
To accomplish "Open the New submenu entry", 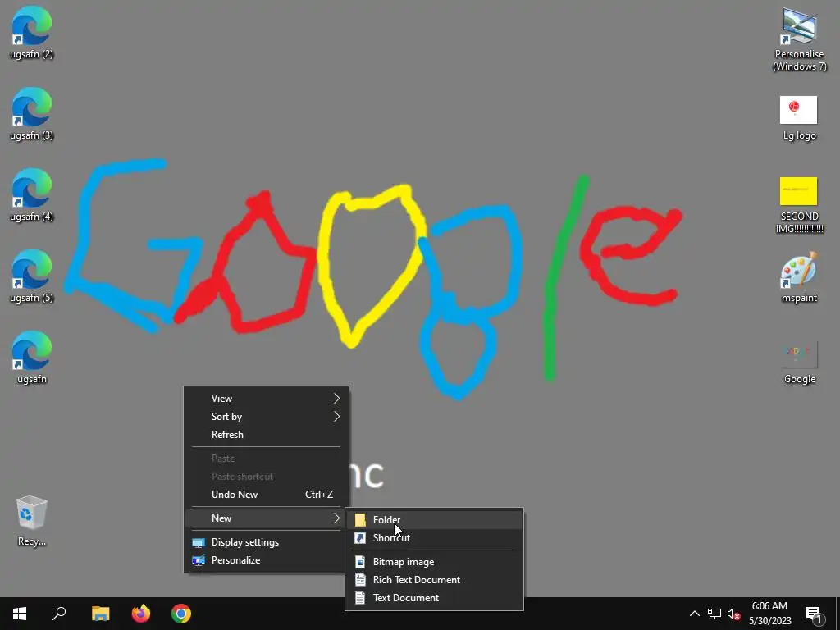I will coord(267,518).
